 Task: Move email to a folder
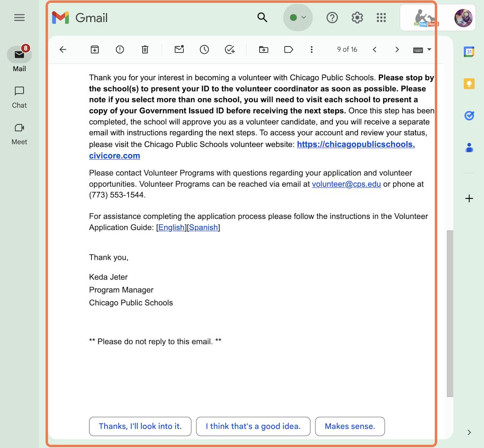pos(263,50)
